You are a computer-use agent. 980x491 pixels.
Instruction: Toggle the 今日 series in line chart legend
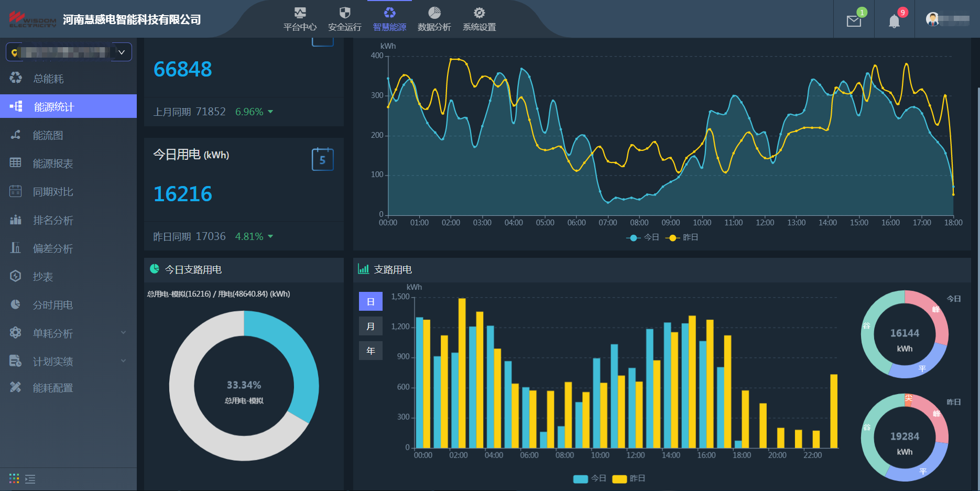point(643,237)
